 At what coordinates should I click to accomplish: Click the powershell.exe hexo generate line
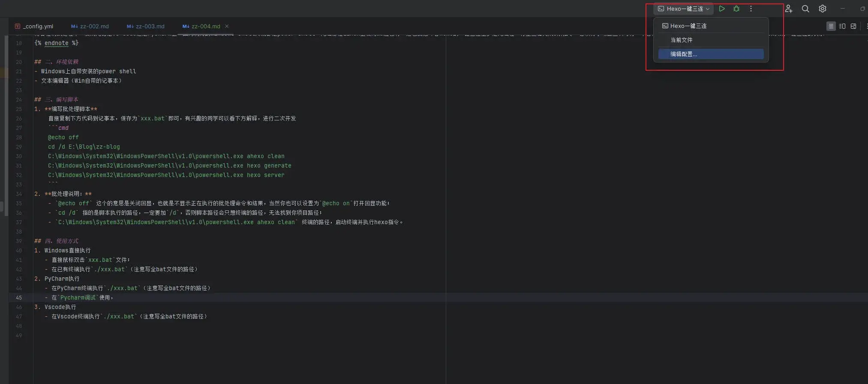[170, 165]
